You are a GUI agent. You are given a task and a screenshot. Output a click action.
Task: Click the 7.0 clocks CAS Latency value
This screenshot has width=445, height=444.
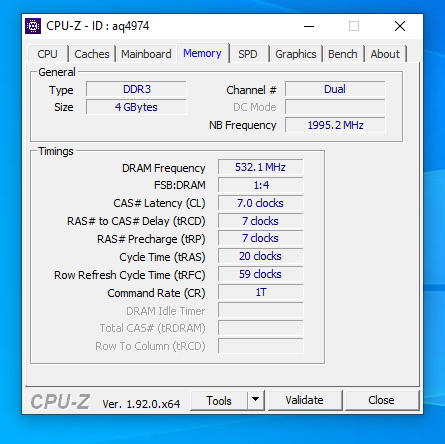click(261, 203)
